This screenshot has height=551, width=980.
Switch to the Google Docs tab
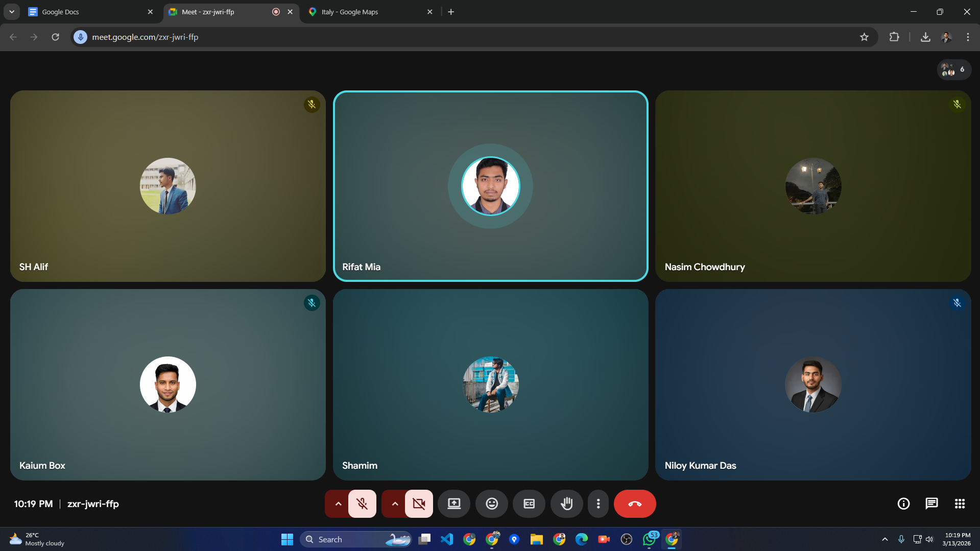[x=87, y=12]
